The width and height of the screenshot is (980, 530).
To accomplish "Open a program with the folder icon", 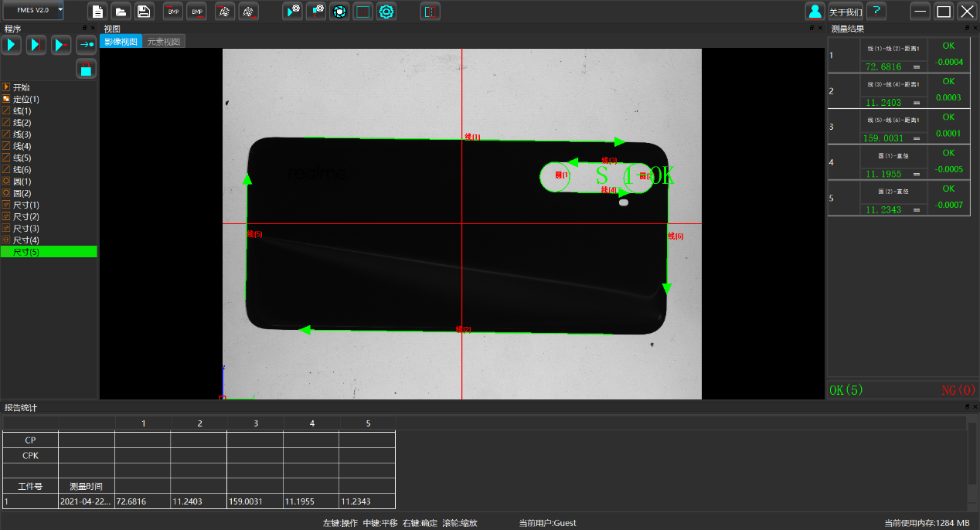I will (121, 11).
